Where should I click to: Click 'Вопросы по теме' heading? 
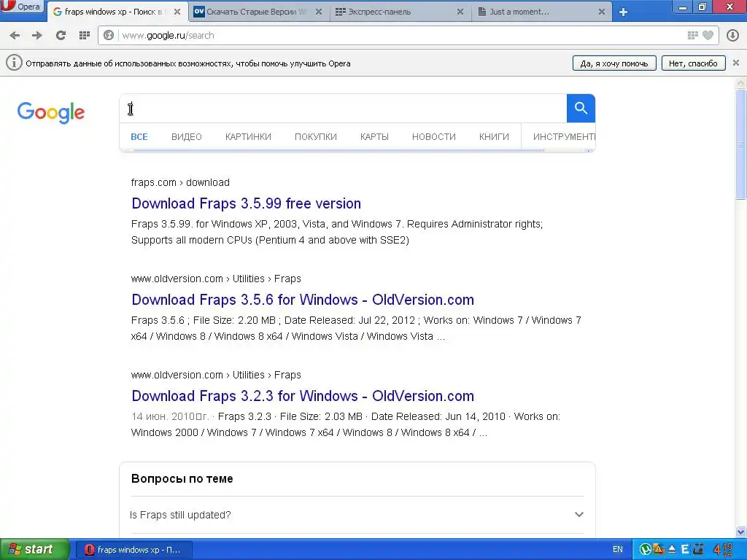(182, 478)
